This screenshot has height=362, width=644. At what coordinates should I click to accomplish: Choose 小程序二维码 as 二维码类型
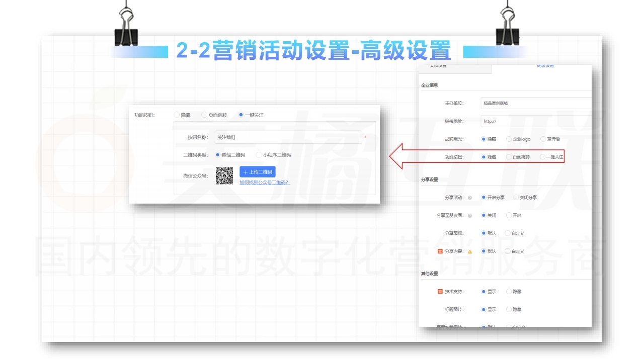[x=259, y=155]
